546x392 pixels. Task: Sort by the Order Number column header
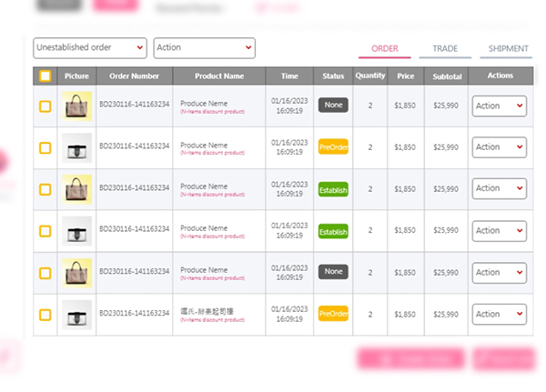tap(134, 76)
